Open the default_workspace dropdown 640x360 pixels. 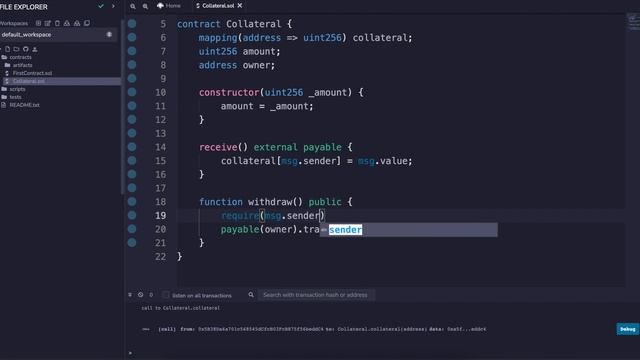click(x=58, y=35)
